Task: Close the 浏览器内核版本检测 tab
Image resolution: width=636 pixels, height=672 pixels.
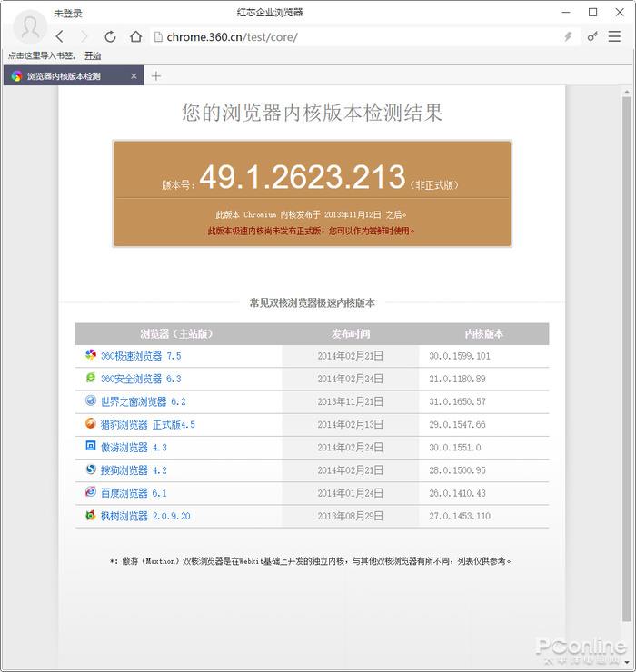Action: tap(134, 76)
